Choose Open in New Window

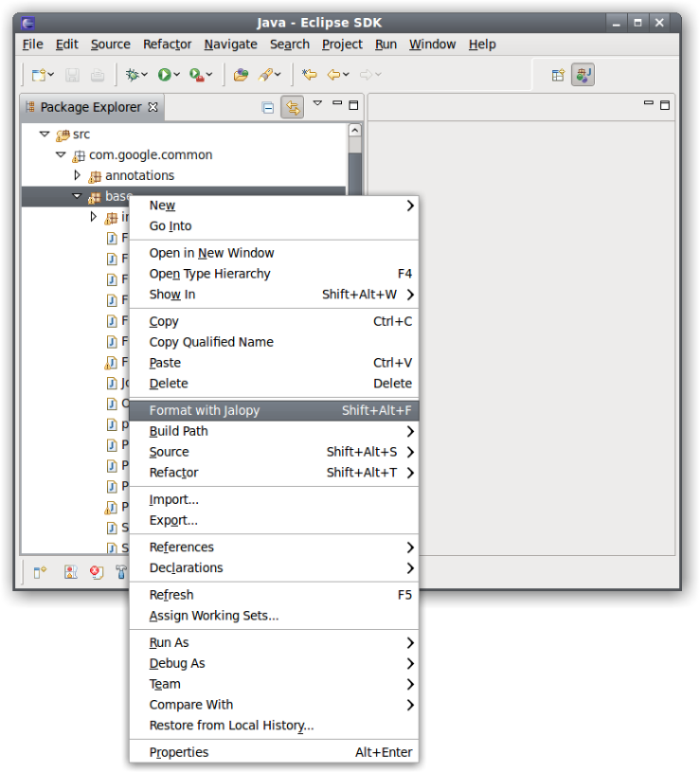pos(274,253)
